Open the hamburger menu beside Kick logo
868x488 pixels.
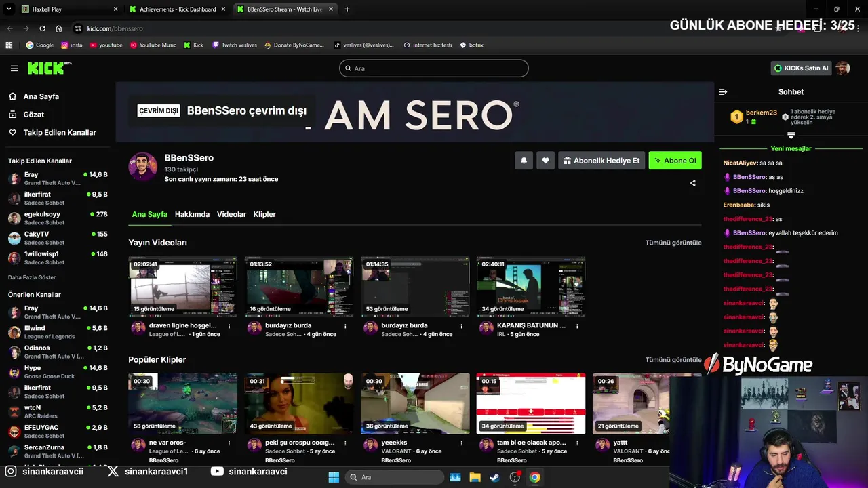14,68
